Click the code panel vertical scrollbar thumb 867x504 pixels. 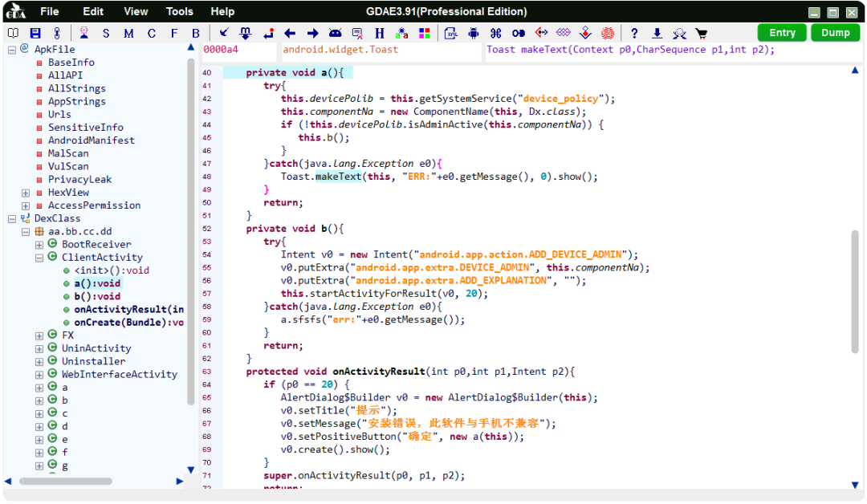pyautogui.click(x=855, y=291)
